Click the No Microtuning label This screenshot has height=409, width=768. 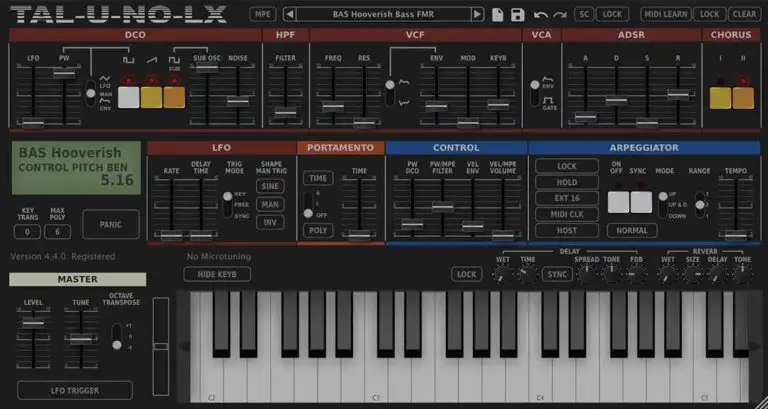click(218, 256)
